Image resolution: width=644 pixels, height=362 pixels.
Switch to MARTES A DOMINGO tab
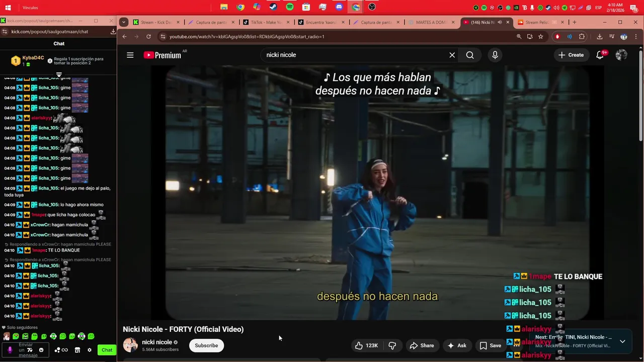(432, 22)
